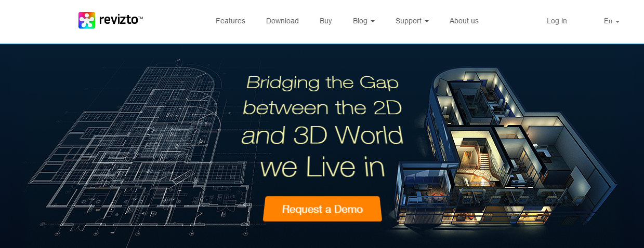Click the colorful Revizto logo icon
Viewport: 644px width, 248px height.
(87, 20)
